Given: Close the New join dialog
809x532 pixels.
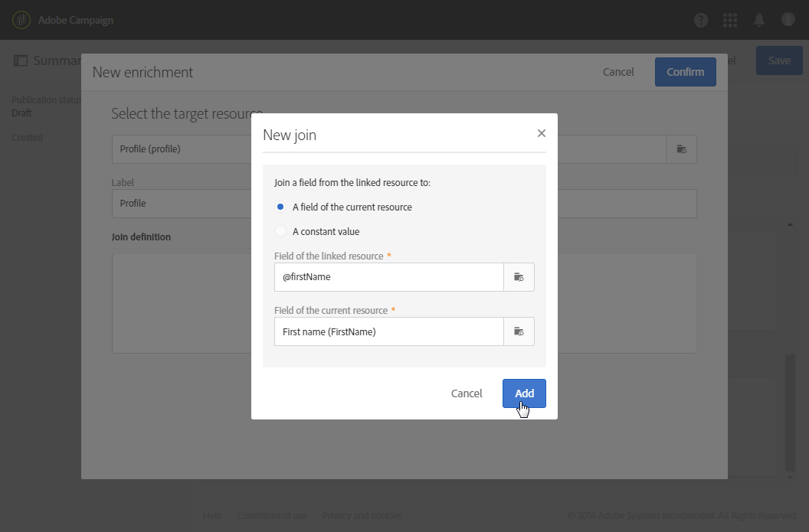Looking at the screenshot, I should point(542,133).
